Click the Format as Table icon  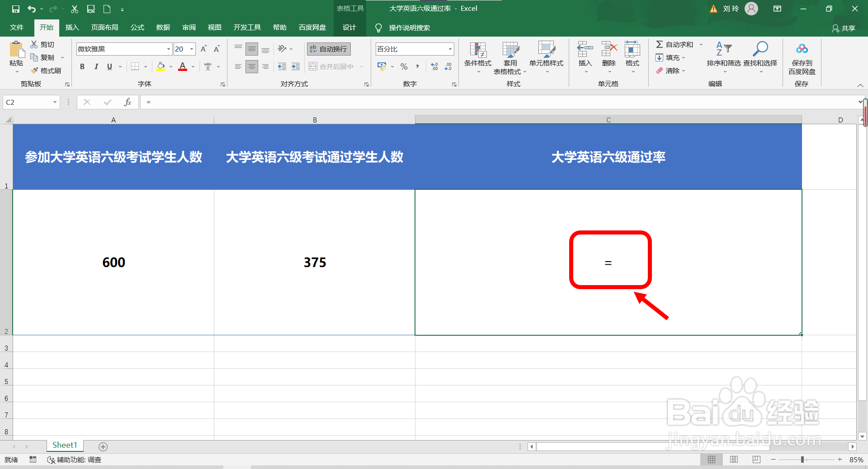coord(510,50)
